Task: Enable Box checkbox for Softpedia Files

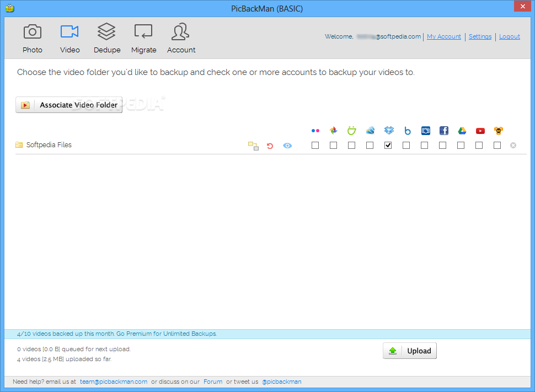Action: coord(406,146)
